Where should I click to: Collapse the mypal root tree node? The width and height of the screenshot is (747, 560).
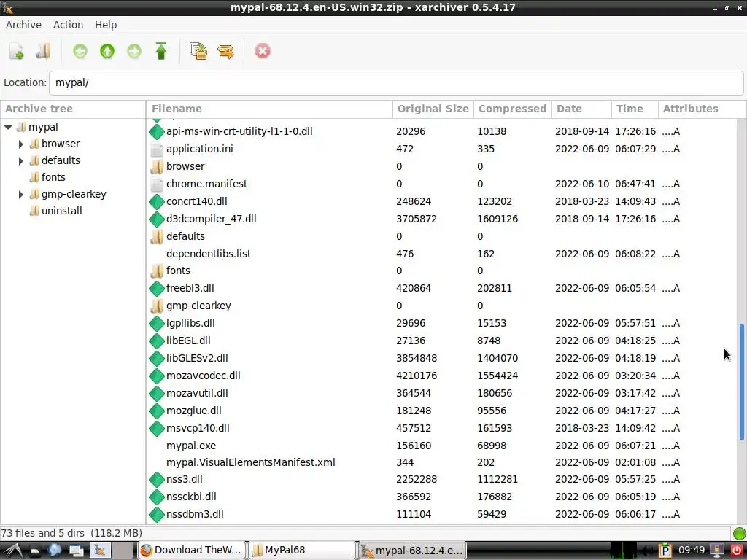pos(8,127)
